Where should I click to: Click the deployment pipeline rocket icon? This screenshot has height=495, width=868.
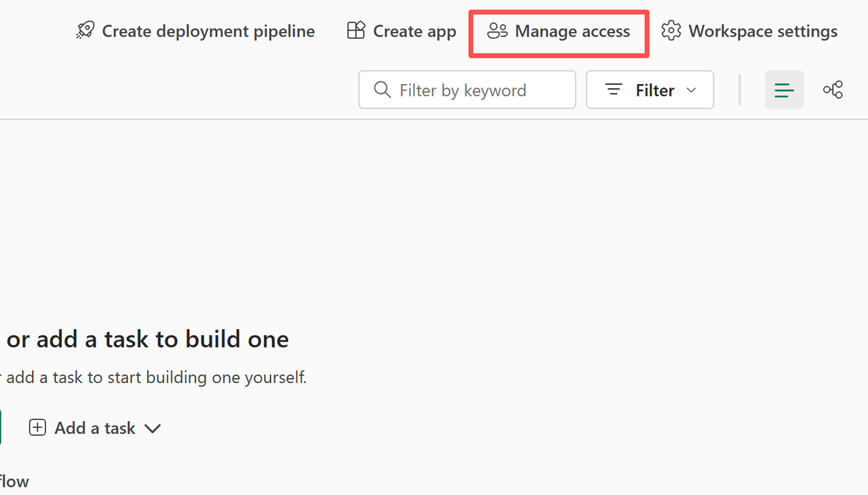[x=85, y=30]
